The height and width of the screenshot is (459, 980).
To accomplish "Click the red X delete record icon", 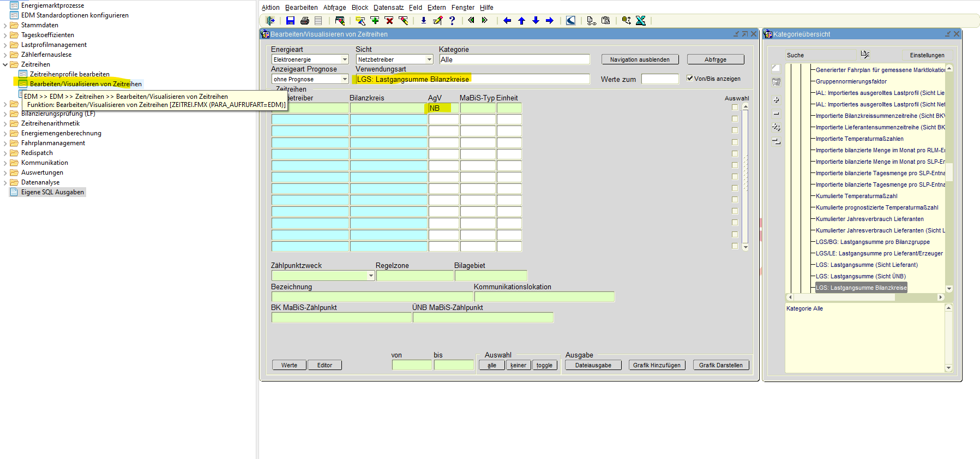I will pos(389,21).
